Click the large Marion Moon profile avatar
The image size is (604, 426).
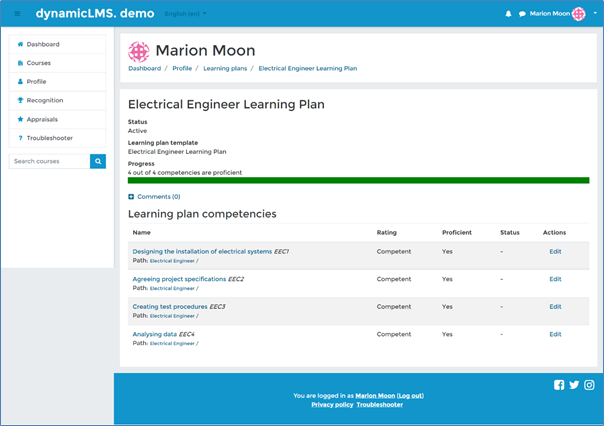(x=139, y=52)
